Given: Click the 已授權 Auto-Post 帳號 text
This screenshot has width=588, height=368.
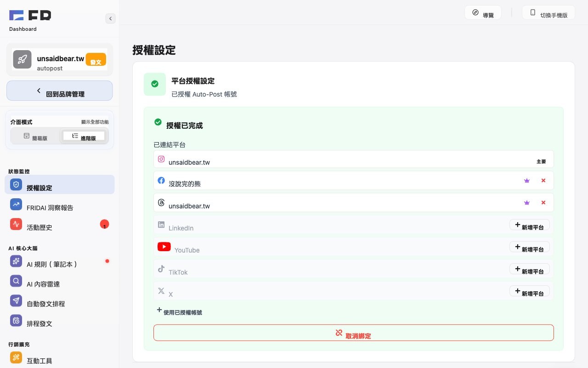Looking at the screenshot, I should point(204,94).
